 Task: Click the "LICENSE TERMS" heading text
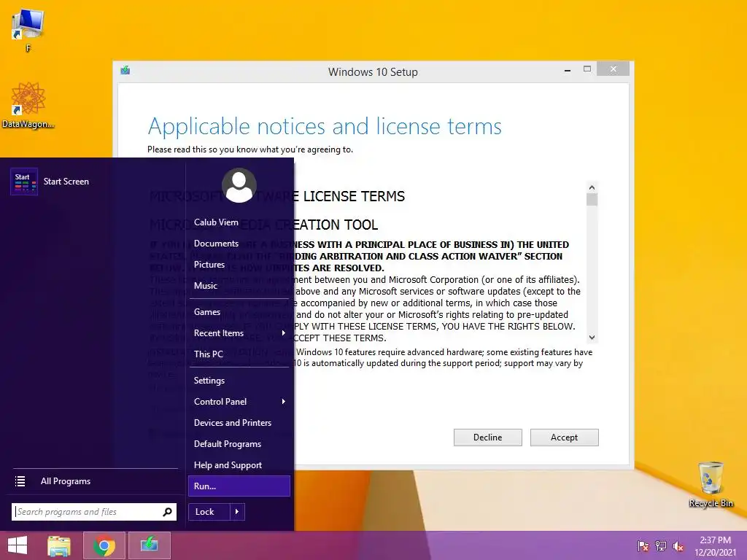(x=354, y=196)
